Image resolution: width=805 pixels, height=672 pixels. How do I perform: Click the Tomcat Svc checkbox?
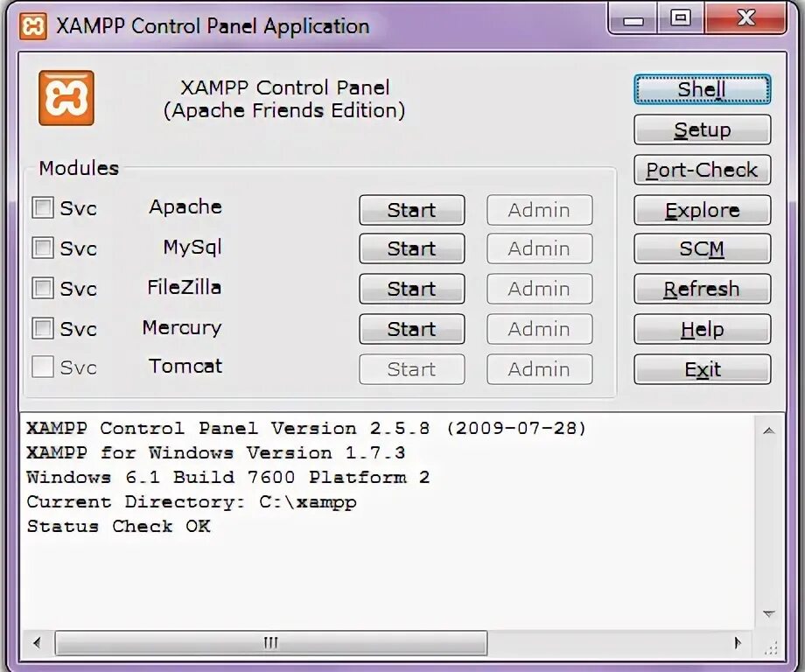43,367
